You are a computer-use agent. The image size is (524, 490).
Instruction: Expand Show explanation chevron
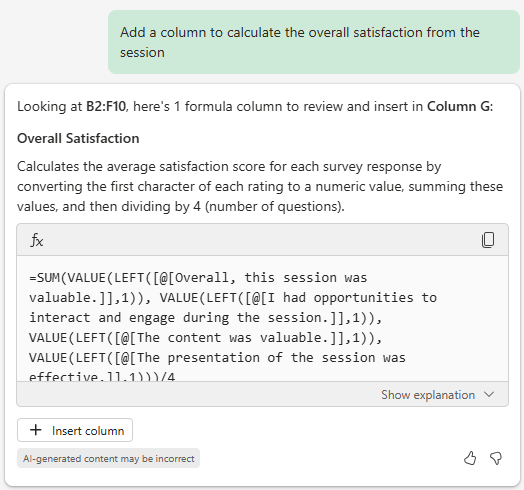click(489, 394)
